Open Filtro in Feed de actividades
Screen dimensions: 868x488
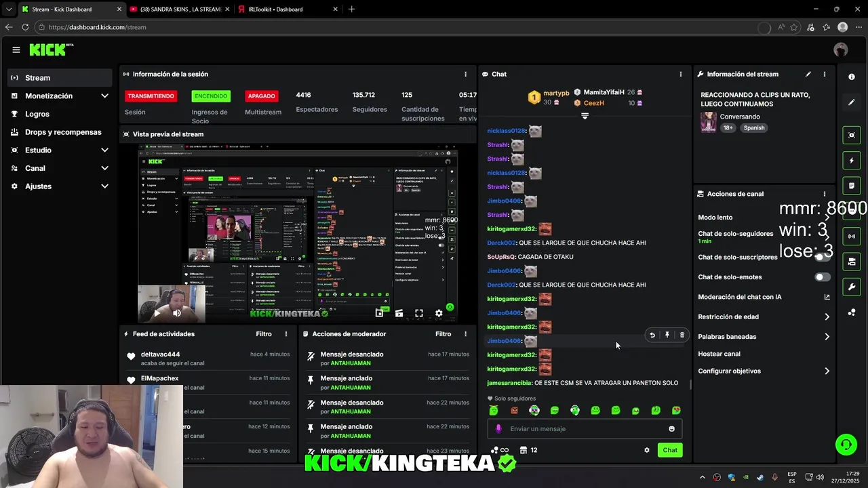point(264,333)
